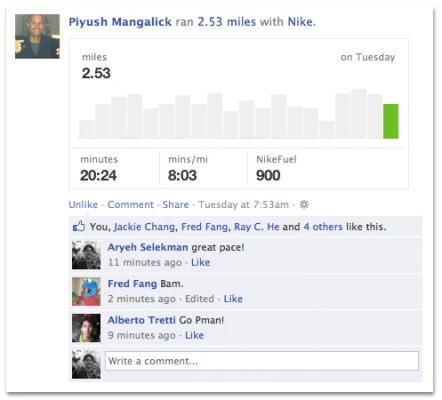Click the 8:03 mins/mi value
The width and height of the screenshot is (442, 400).
tap(182, 175)
